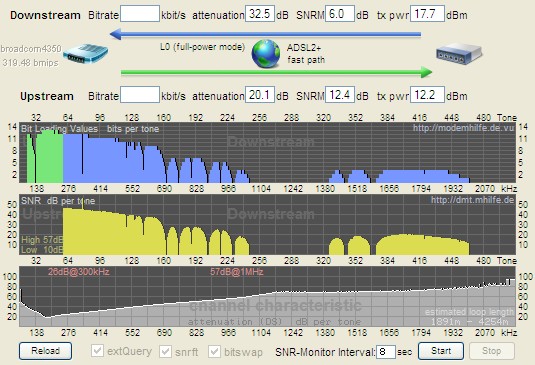Click the Downstream attenuation 32.5 field

point(260,14)
